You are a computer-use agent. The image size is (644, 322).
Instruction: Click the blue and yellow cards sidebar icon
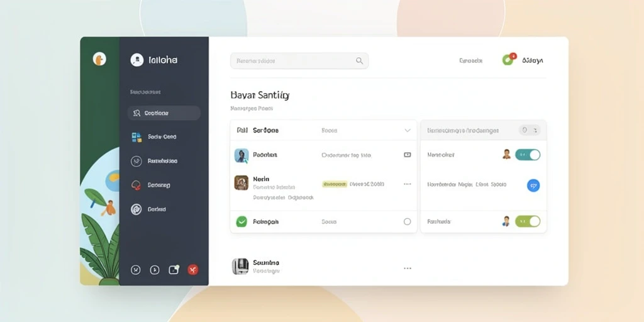pos(136,137)
